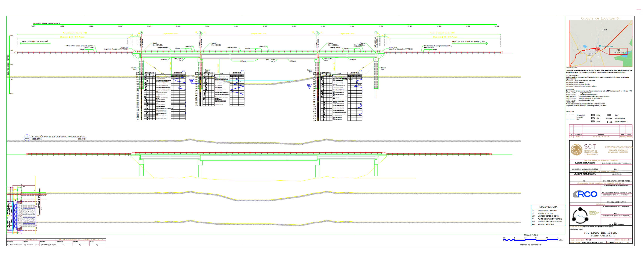Click the NOMENCLATURA table heading
The image size is (644, 270).
[x=548, y=207]
